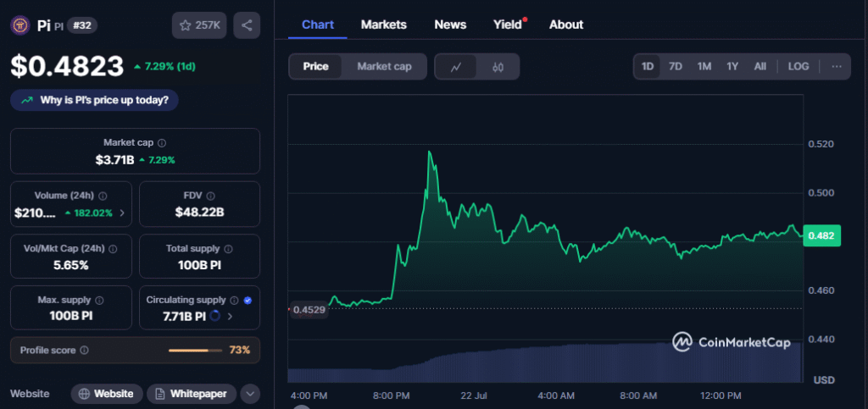The width and height of the screenshot is (868, 409).
Task: Click the $48.22B FDV value
Action: point(199,213)
